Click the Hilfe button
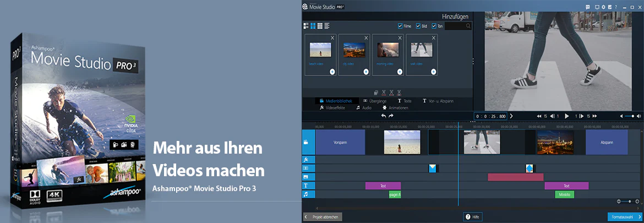Viewport: 644px width, 223px height. click(x=472, y=216)
